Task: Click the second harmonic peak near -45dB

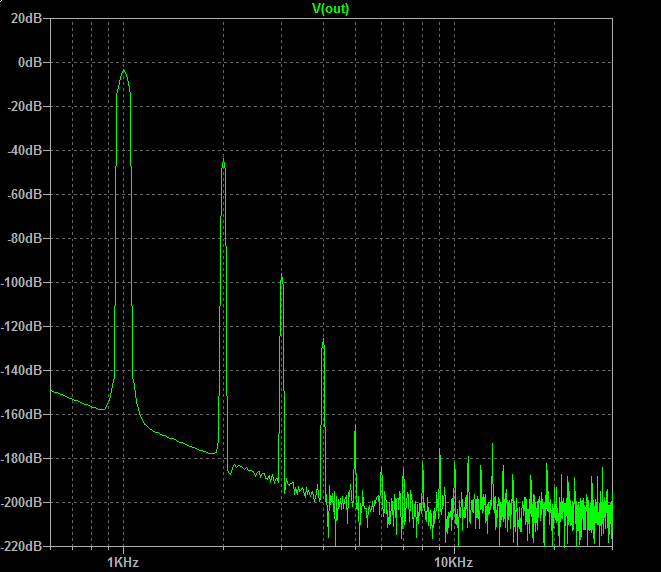Action: click(x=223, y=160)
